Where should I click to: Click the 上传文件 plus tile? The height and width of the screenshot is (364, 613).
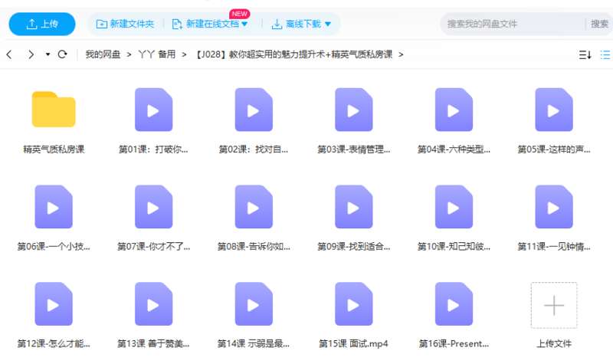point(553,305)
